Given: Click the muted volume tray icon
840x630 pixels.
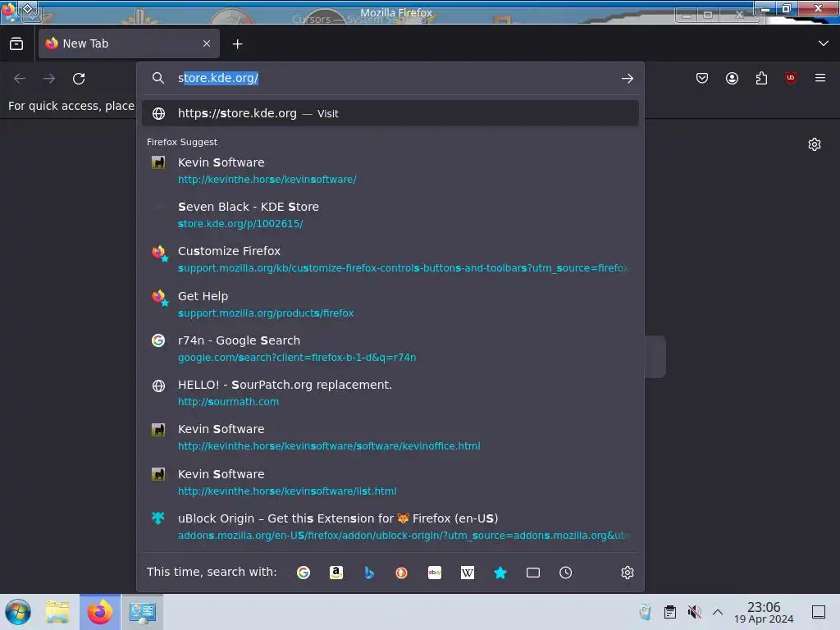Looking at the screenshot, I should pyautogui.click(x=694, y=612).
